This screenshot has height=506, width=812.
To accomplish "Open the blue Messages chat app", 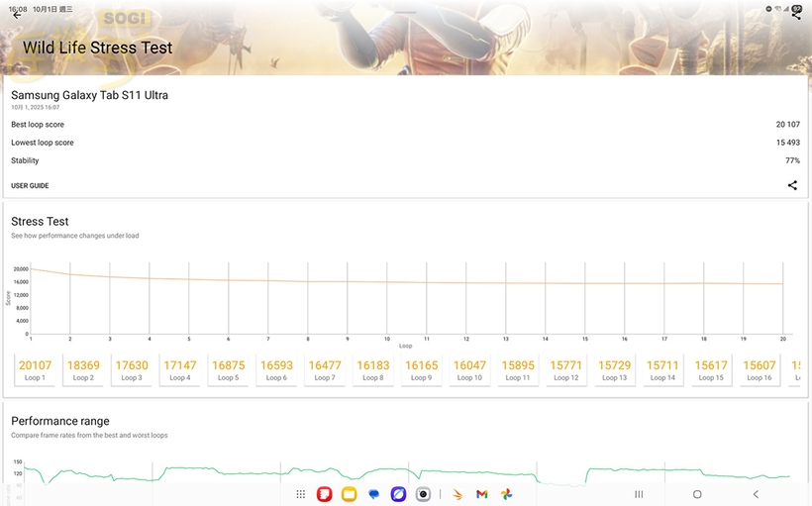I will 373,494.
